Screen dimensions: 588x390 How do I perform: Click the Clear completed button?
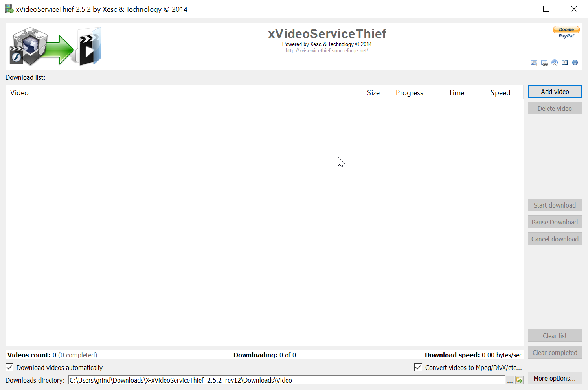[x=555, y=353]
